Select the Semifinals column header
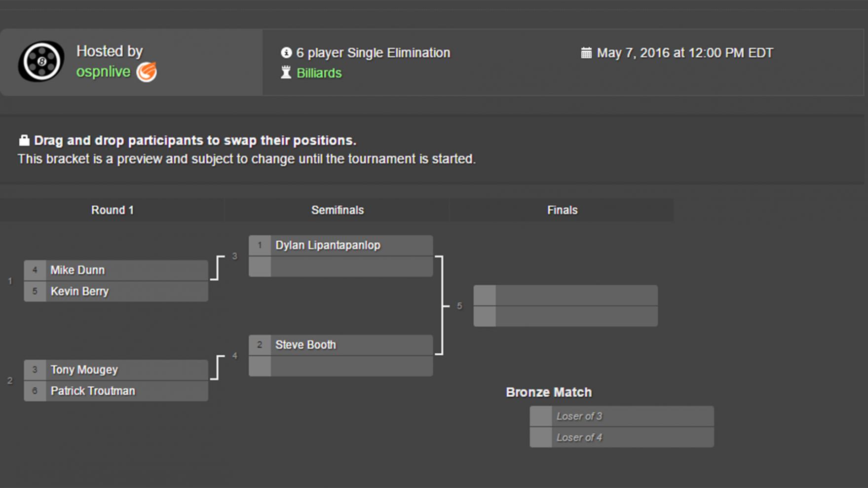This screenshot has width=868, height=488. [337, 210]
